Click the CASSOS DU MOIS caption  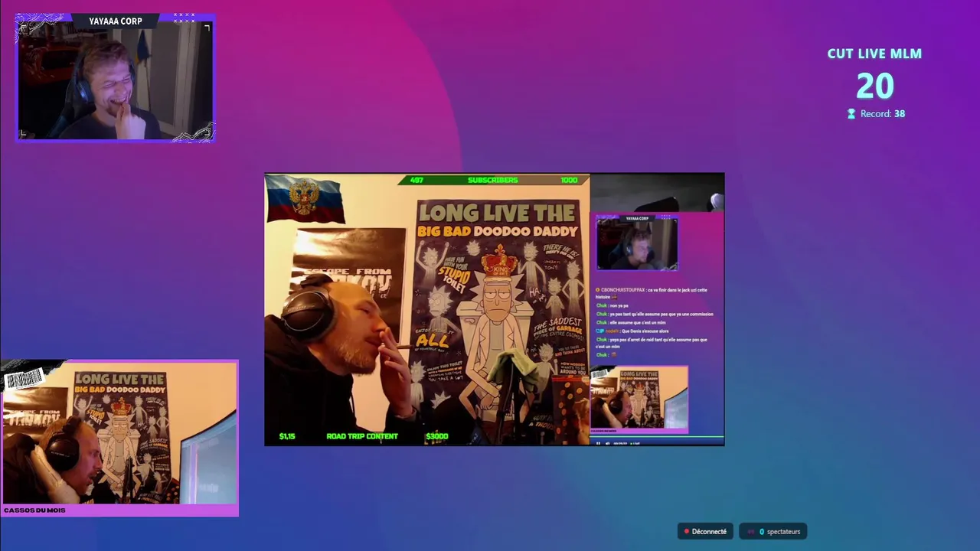click(x=34, y=510)
